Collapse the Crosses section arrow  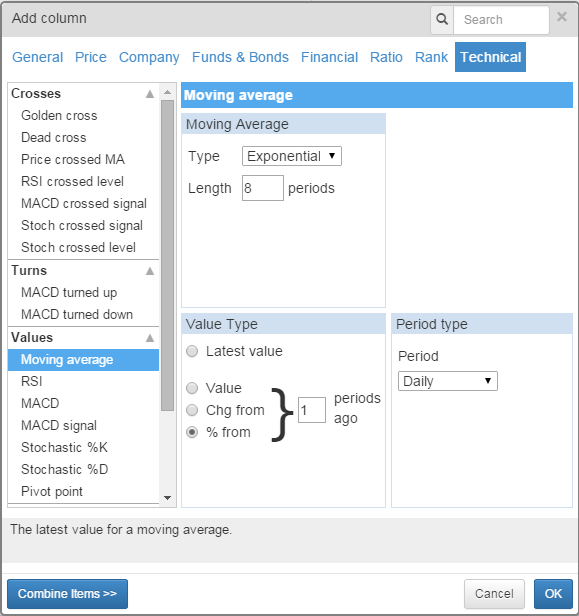(150, 94)
